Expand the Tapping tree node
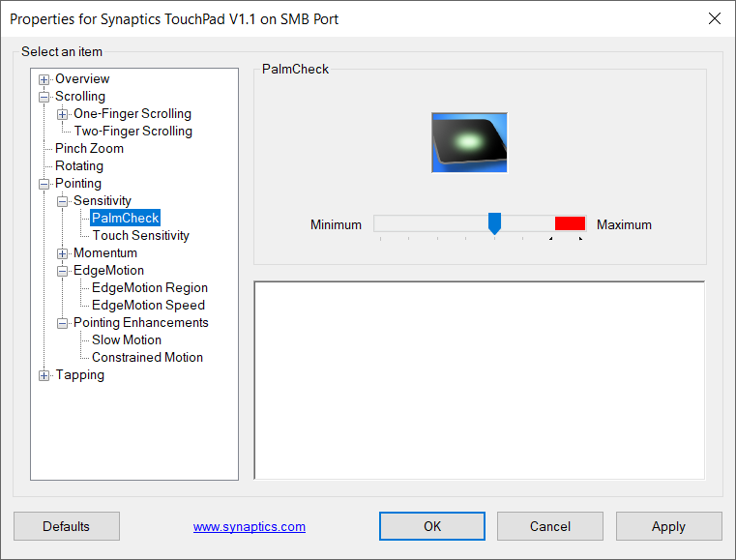Viewport: 736px width, 560px height. [44, 375]
